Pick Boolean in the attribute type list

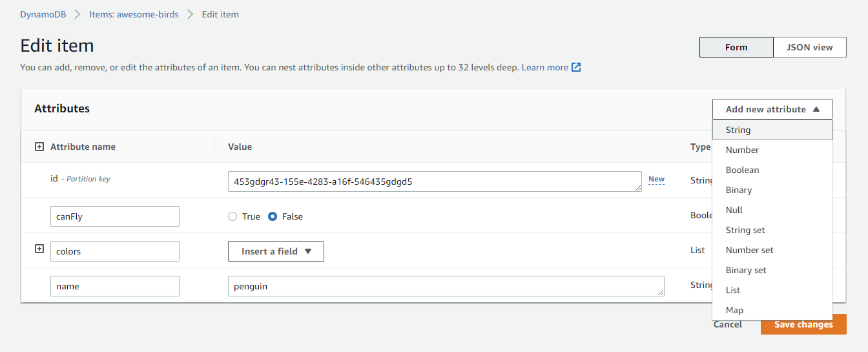coord(742,170)
